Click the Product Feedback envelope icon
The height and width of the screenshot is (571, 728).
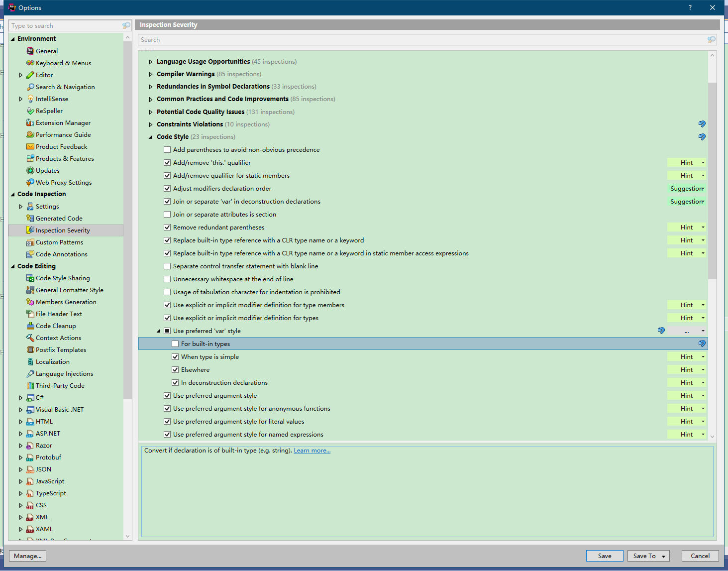[30, 146]
